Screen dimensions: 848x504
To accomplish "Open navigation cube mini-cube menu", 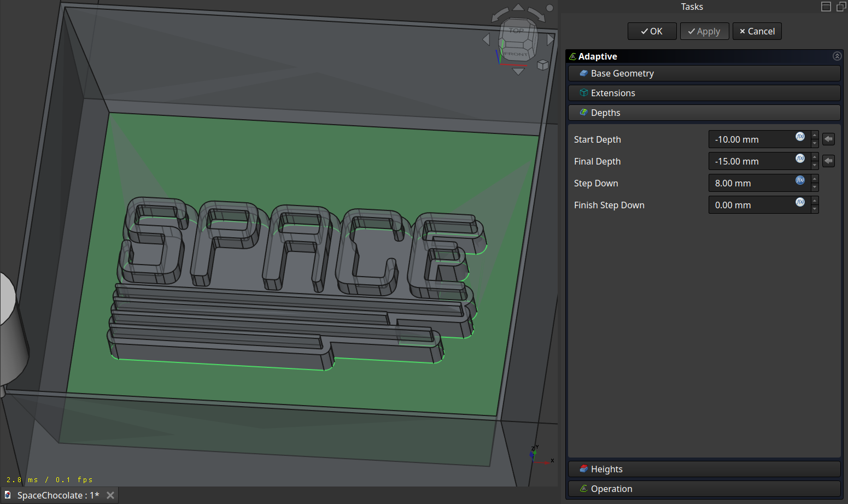I will 542,65.
